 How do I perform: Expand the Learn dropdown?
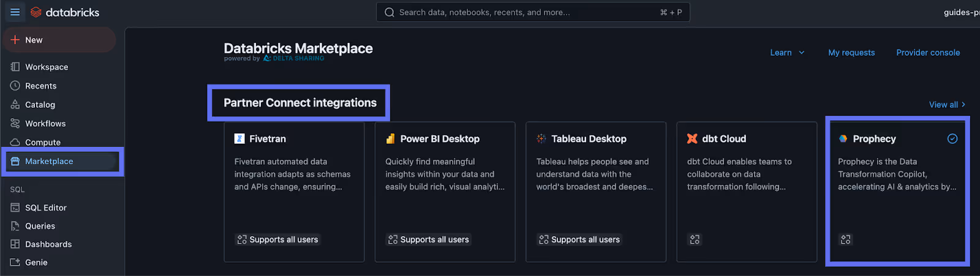click(x=787, y=53)
